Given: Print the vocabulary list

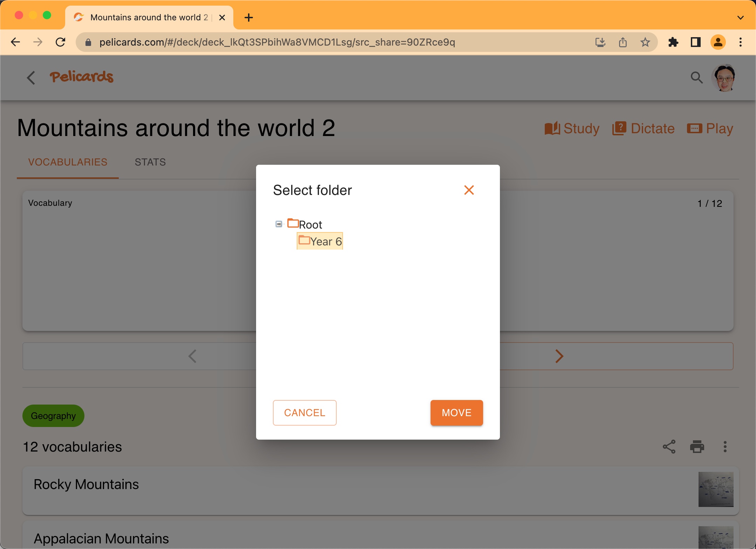Looking at the screenshot, I should click(x=697, y=447).
